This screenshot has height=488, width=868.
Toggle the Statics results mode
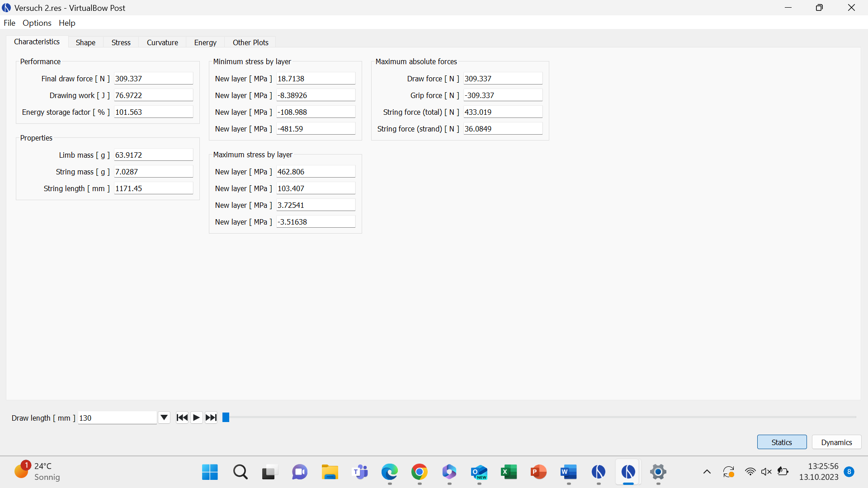click(782, 442)
